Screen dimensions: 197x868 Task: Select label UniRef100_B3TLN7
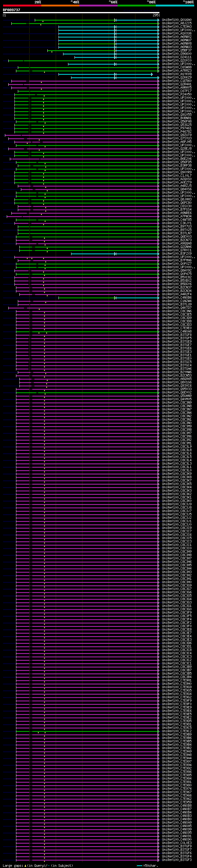177,233
